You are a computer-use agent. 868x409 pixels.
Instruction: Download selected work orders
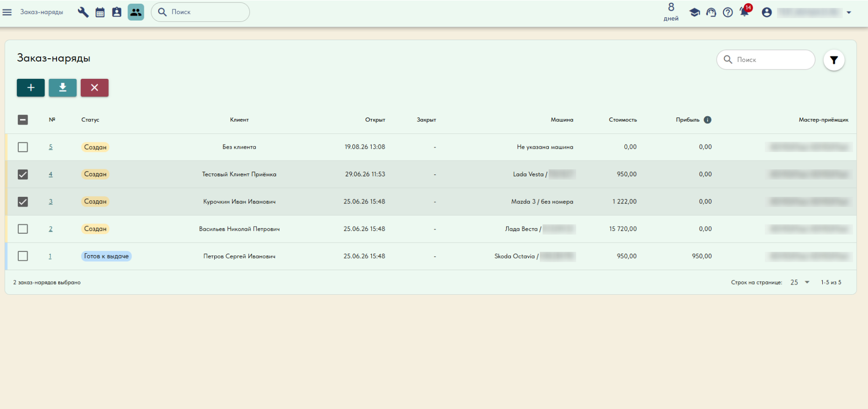pyautogui.click(x=63, y=88)
